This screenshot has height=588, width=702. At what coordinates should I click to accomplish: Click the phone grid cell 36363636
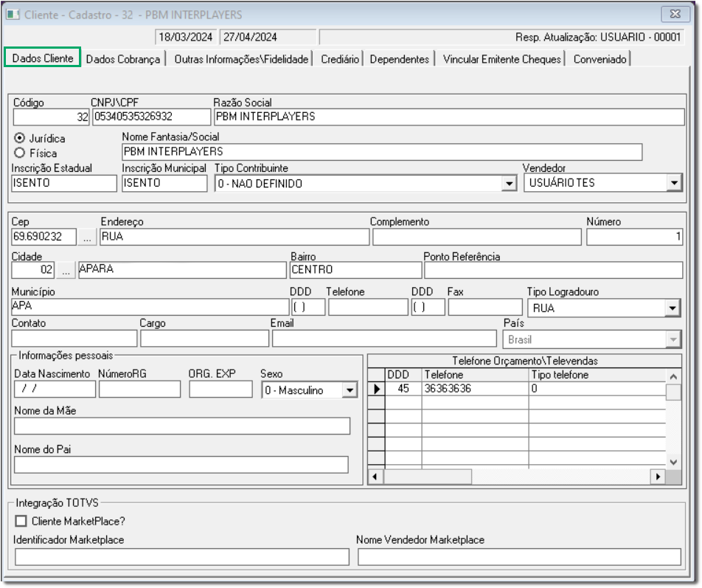click(x=475, y=389)
